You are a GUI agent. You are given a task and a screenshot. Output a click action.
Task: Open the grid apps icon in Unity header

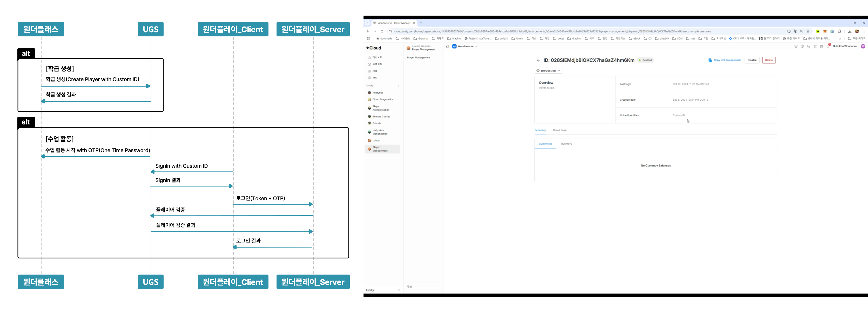tap(822, 46)
